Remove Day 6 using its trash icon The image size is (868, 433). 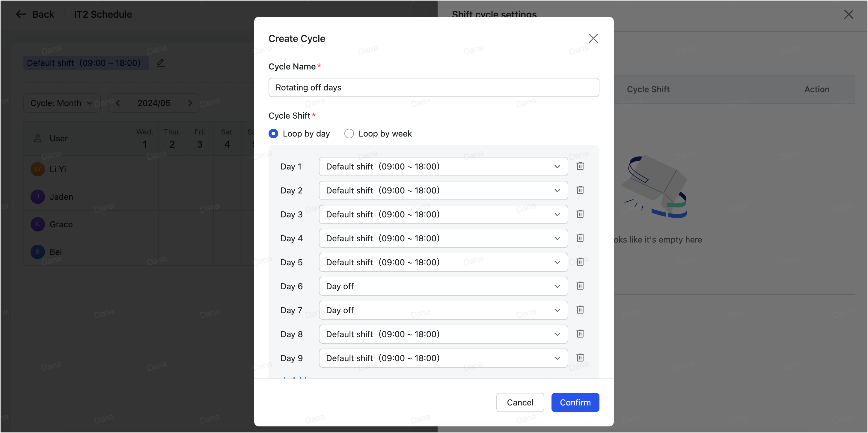click(580, 286)
